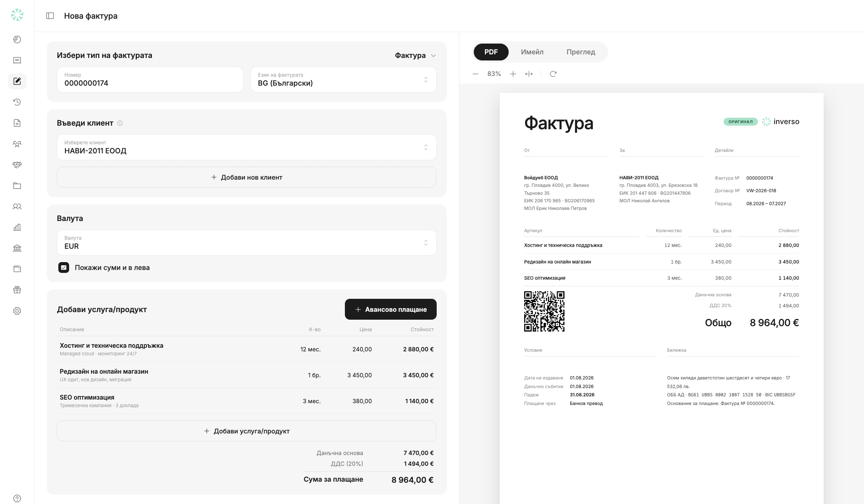Open the bar chart reports icon
The image size is (864, 504).
pos(17,228)
